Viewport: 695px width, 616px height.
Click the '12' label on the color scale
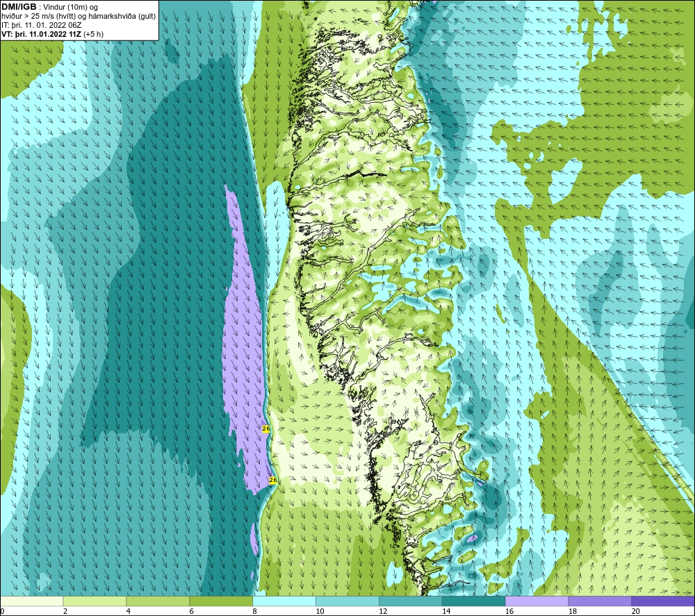point(383,611)
